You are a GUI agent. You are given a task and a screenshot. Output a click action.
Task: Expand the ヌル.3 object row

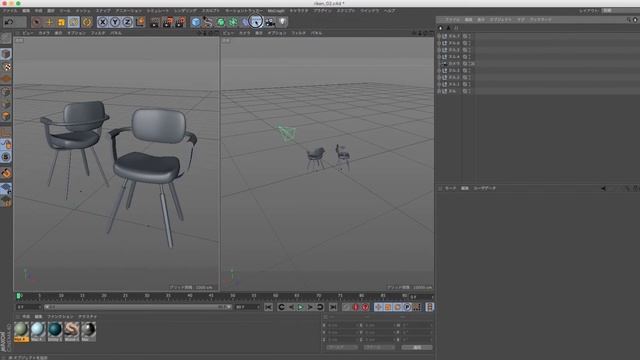439,71
